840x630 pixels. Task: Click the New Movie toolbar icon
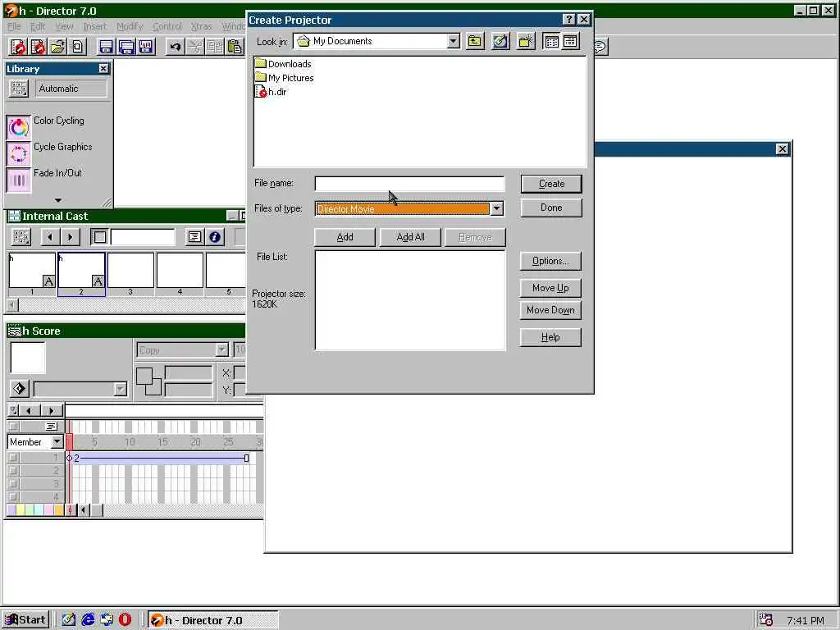coord(18,47)
